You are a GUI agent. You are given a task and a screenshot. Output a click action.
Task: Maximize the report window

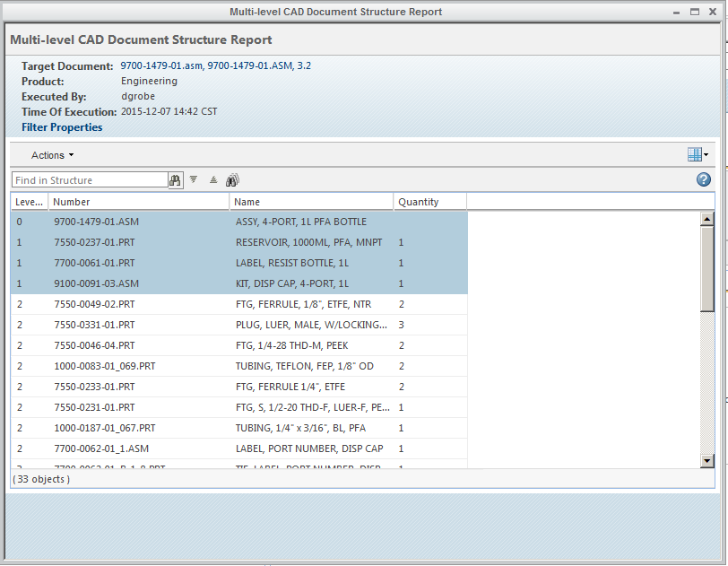(695, 12)
